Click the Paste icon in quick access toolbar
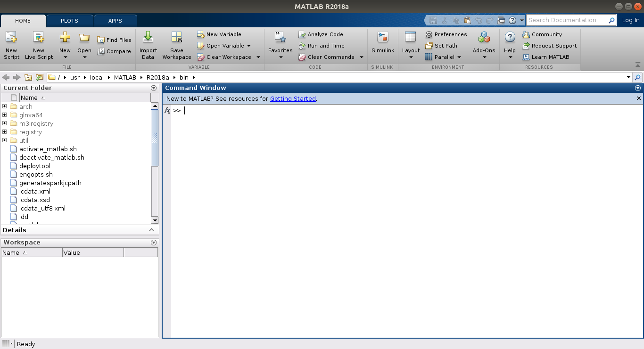This screenshot has width=644, height=349. pyautogui.click(x=467, y=20)
